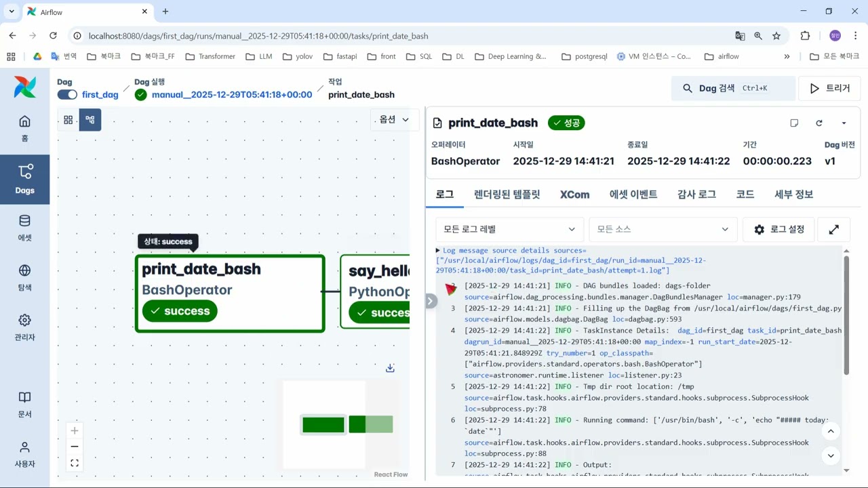Clear the print_date_bash task instance
The width and height of the screenshot is (868, 488).
coord(819,123)
